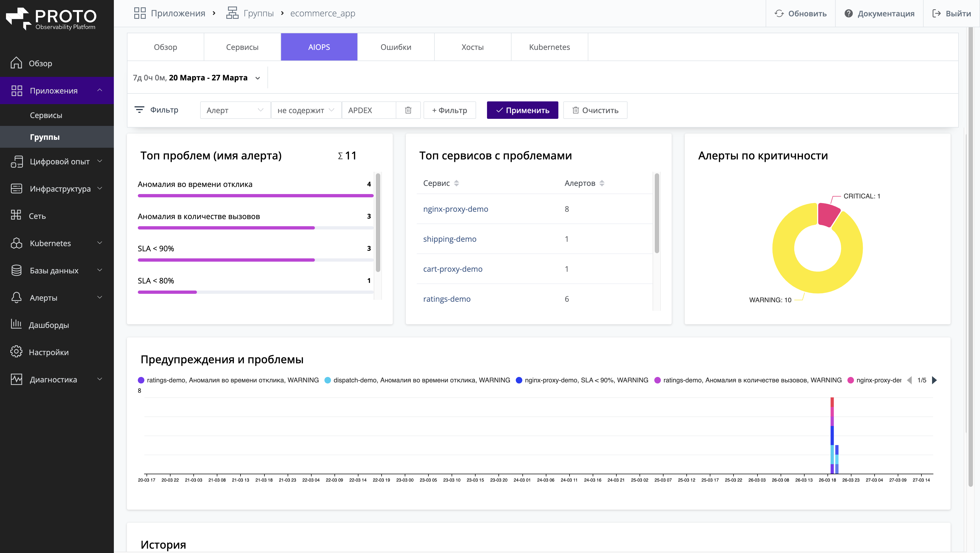Expand the Базы данных sidebar section
Viewport: 980px width, 553px height.
pyautogui.click(x=100, y=270)
